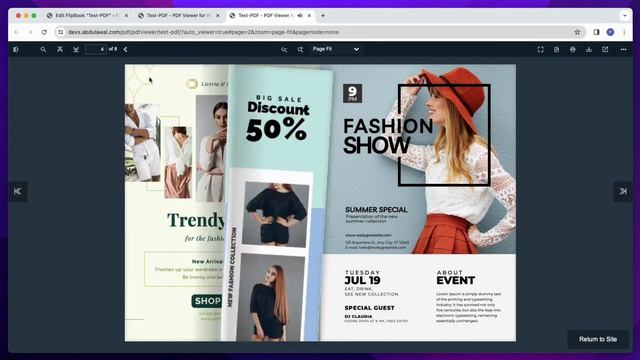Click the Return to Site button
640x360 pixels.
(598, 339)
